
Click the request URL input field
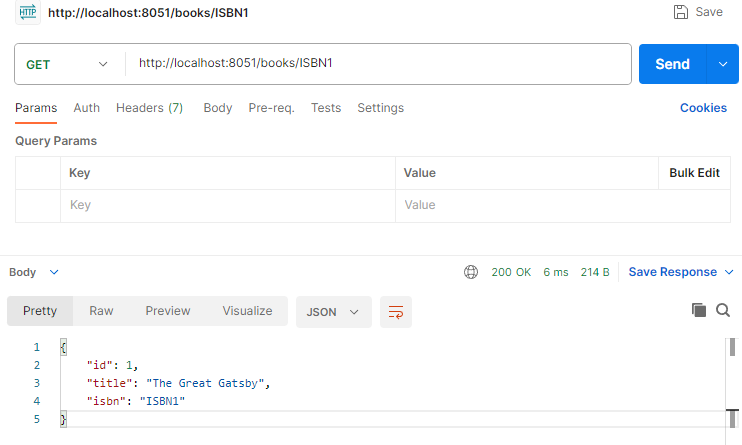[x=379, y=63]
